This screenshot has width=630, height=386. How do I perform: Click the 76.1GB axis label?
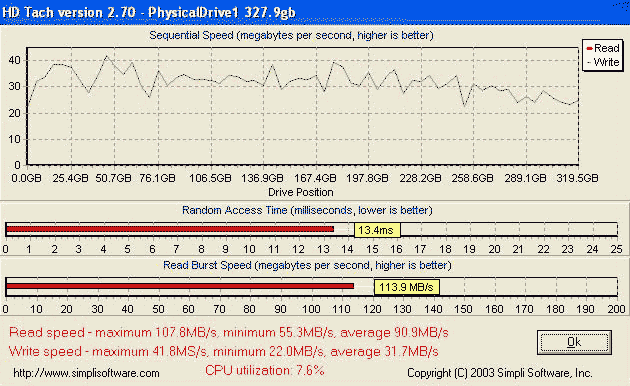click(157, 178)
